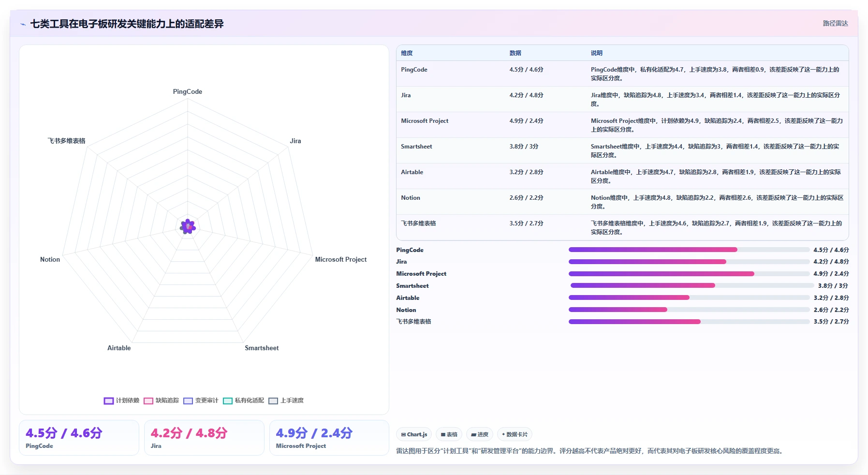
Task: Toggle the 上手速度 legend series
Action: (286, 401)
